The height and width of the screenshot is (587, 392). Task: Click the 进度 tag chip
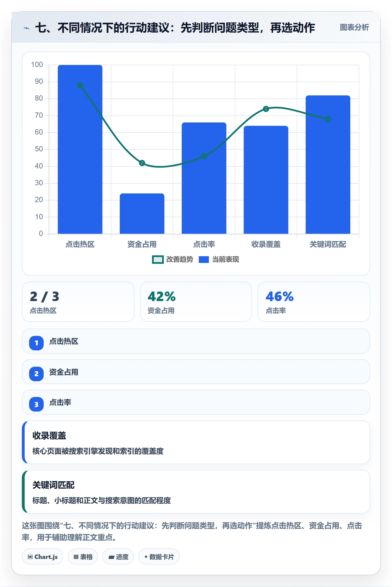(x=118, y=557)
